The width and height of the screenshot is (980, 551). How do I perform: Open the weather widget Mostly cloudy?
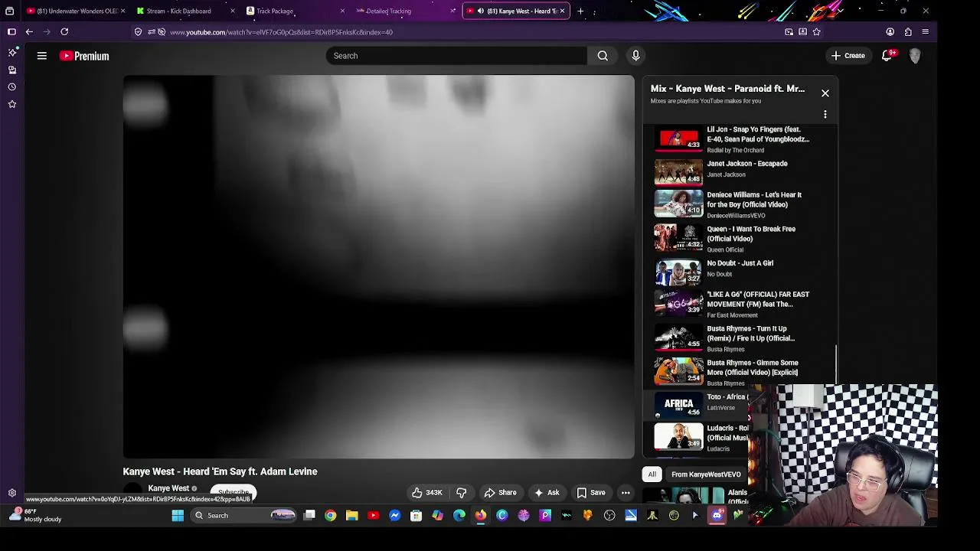click(34, 515)
